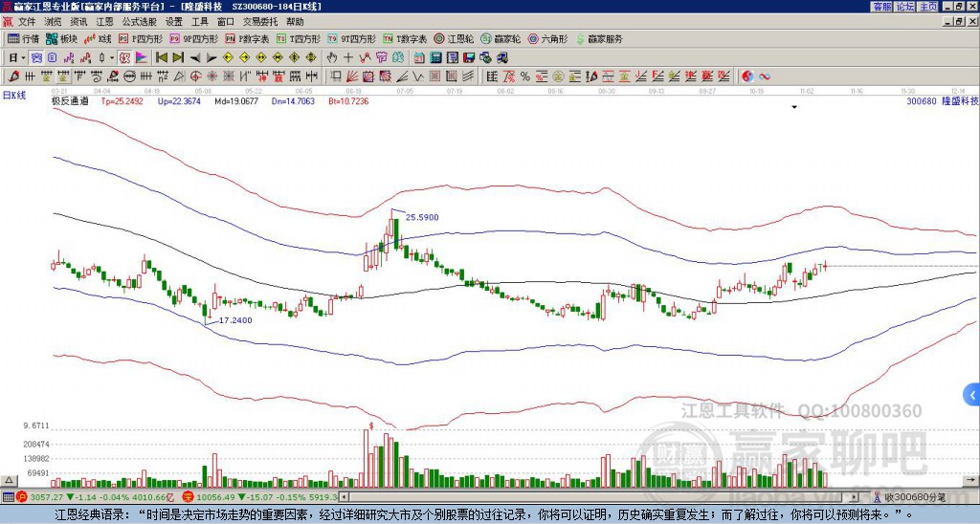This screenshot has height=524, width=980.
Task: Open the 浏览 menu
Action: pyautogui.click(x=54, y=22)
